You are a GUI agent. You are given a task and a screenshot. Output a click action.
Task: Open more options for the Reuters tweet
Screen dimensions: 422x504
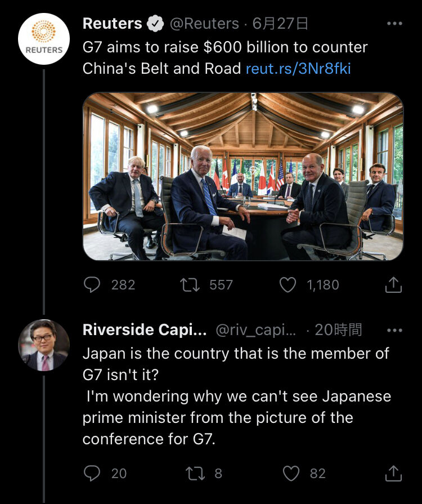coord(395,24)
